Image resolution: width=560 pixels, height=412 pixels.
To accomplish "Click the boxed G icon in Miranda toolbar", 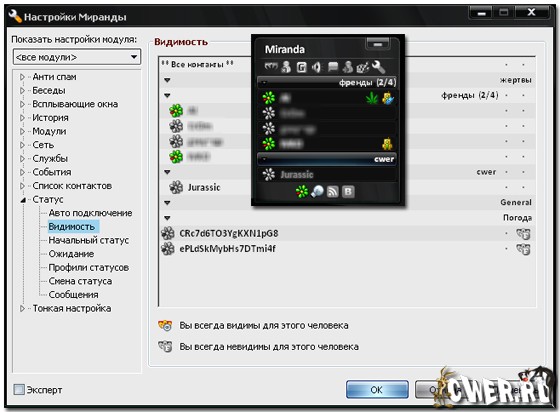I will pos(301,67).
